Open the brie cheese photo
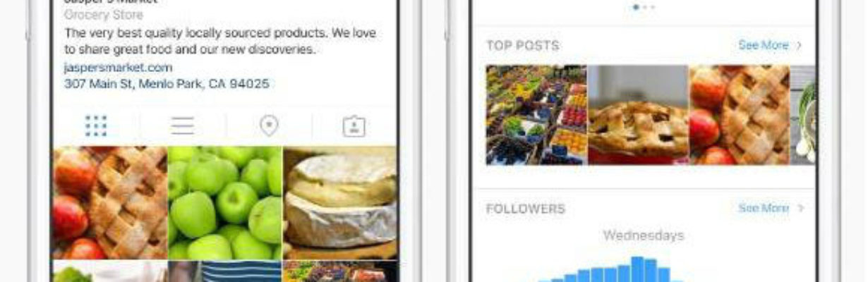868x282 pixels. pyautogui.click(x=340, y=203)
